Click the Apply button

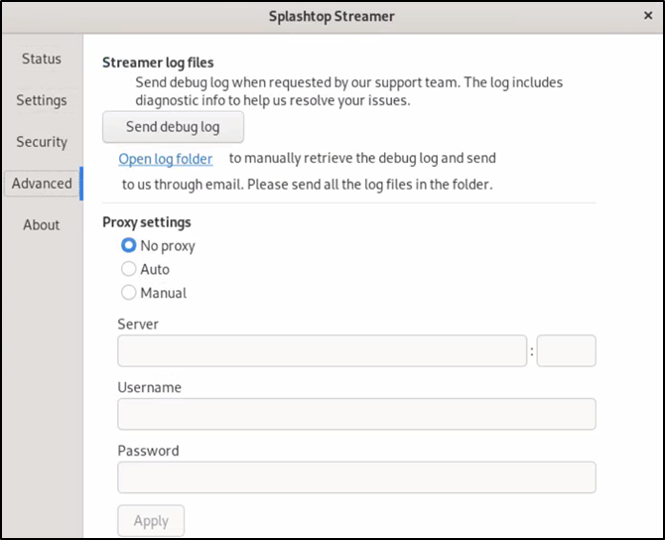click(151, 520)
